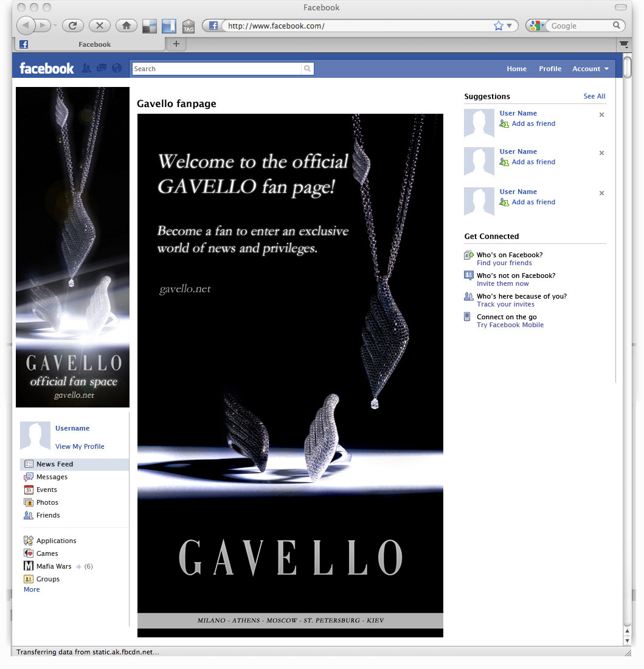Open News Feed in the left sidebar
Image resolution: width=644 pixels, height=669 pixels.
74,464
